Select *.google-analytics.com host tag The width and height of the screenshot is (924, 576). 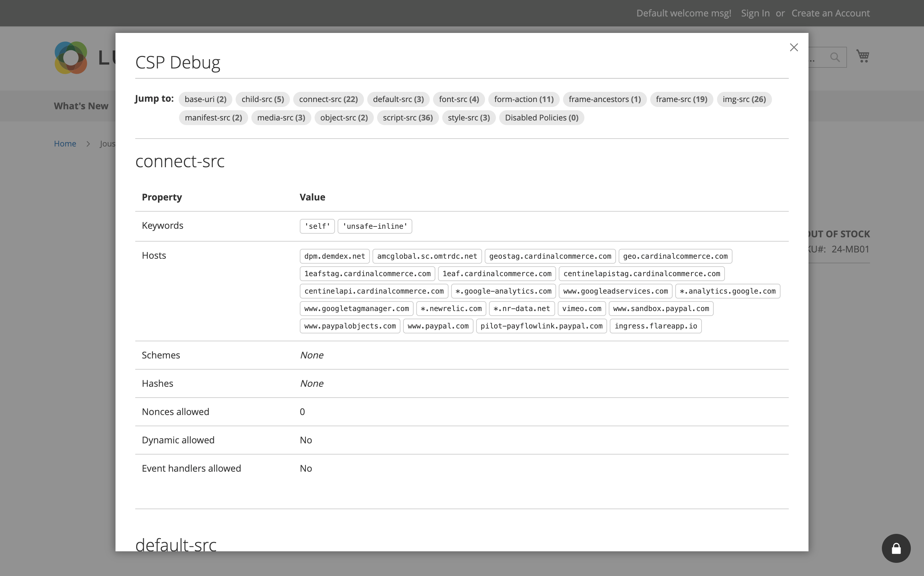click(503, 291)
